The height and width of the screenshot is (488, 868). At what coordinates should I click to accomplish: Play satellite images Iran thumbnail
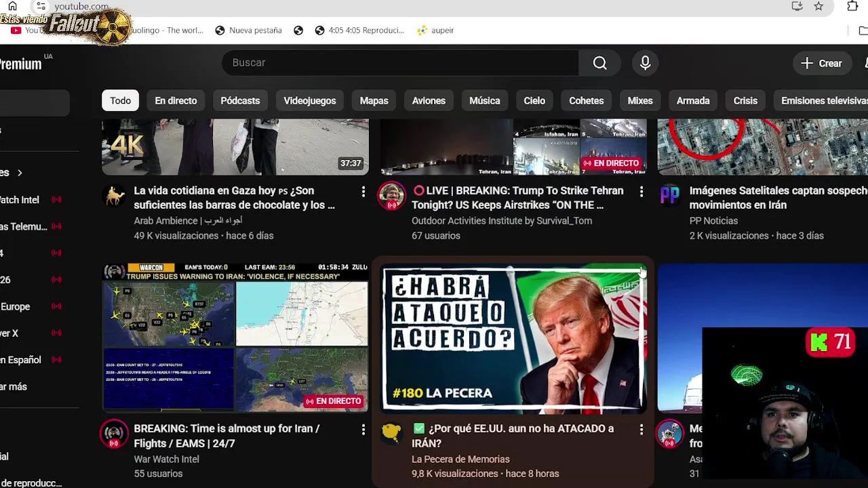[762, 146]
